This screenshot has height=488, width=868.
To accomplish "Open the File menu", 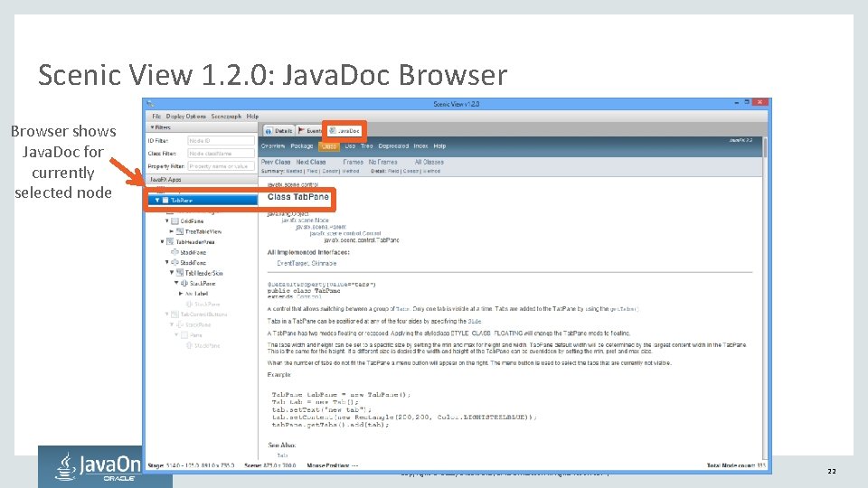I will 156,117.
